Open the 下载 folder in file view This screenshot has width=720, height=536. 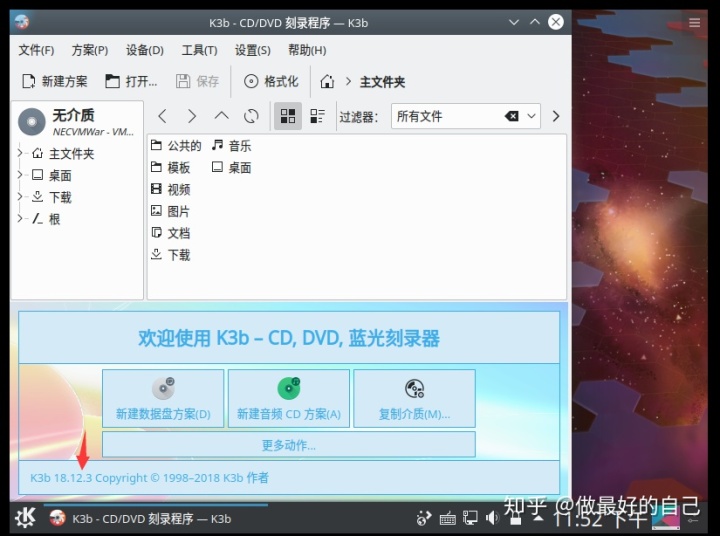pyautogui.click(x=170, y=255)
